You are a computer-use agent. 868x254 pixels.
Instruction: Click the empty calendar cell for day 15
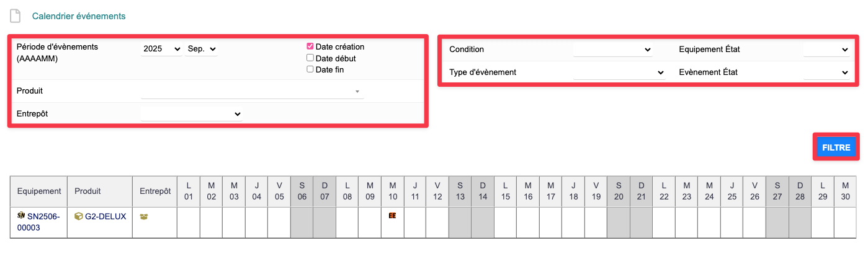pyautogui.click(x=506, y=223)
